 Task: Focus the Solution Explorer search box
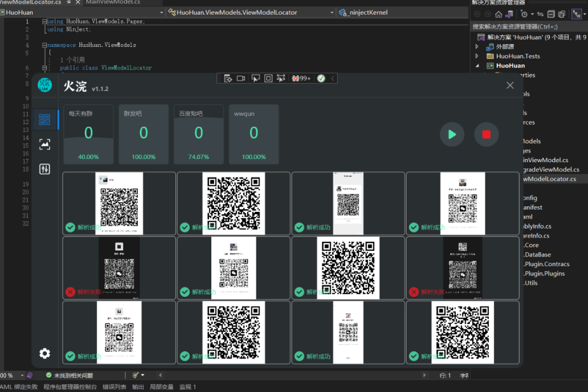coord(529,27)
